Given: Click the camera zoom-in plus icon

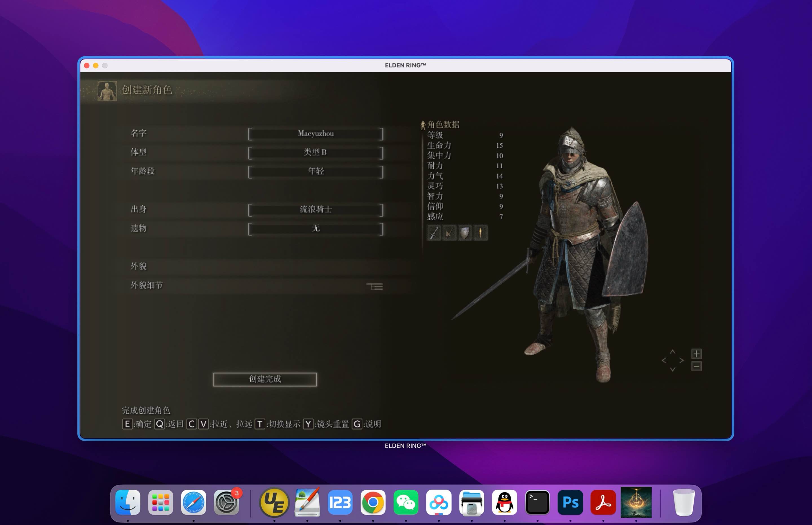Looking at the screenshot, I should tap(696, 354).
